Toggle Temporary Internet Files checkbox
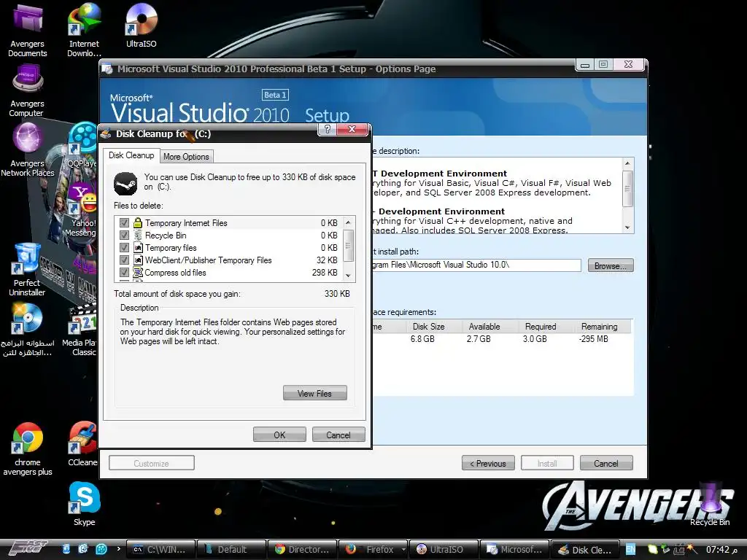This screenshot has width=747, height=560. [124, 223]
